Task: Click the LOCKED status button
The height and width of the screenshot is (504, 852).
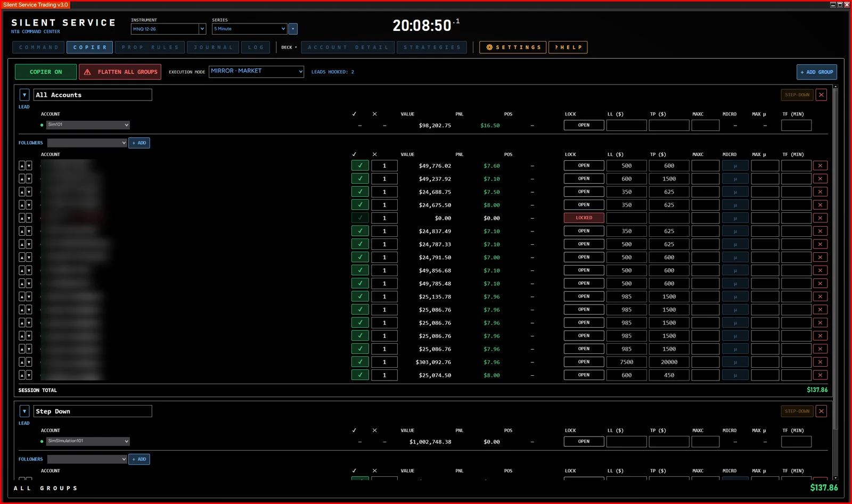Action: [x=584, y=218]
